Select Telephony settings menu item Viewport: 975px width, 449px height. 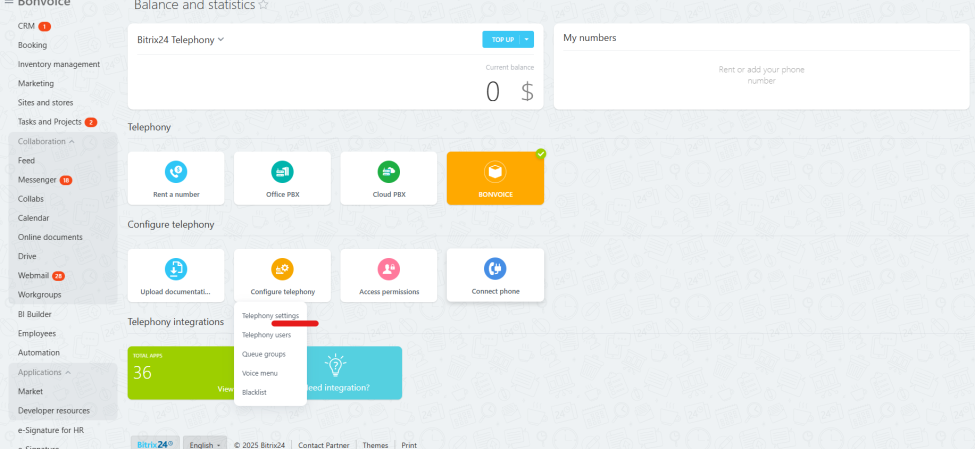pyautogui.click(x=270, y=316)
